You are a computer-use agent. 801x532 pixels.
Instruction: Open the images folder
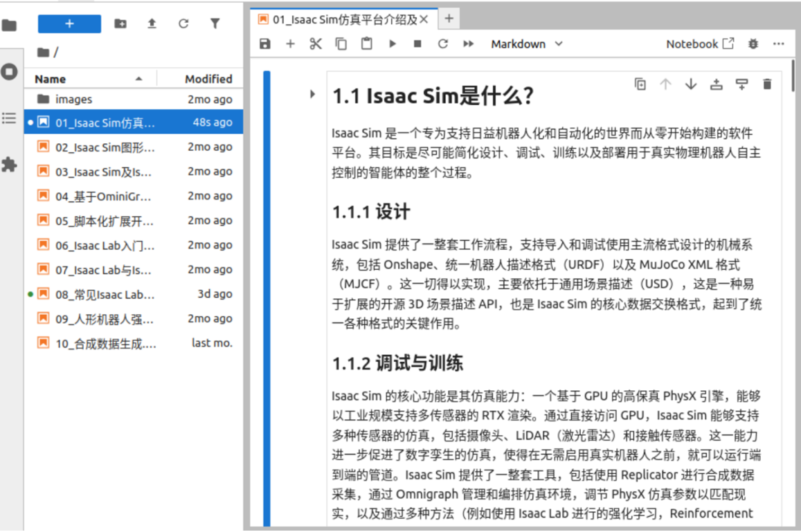coord(134,99)
